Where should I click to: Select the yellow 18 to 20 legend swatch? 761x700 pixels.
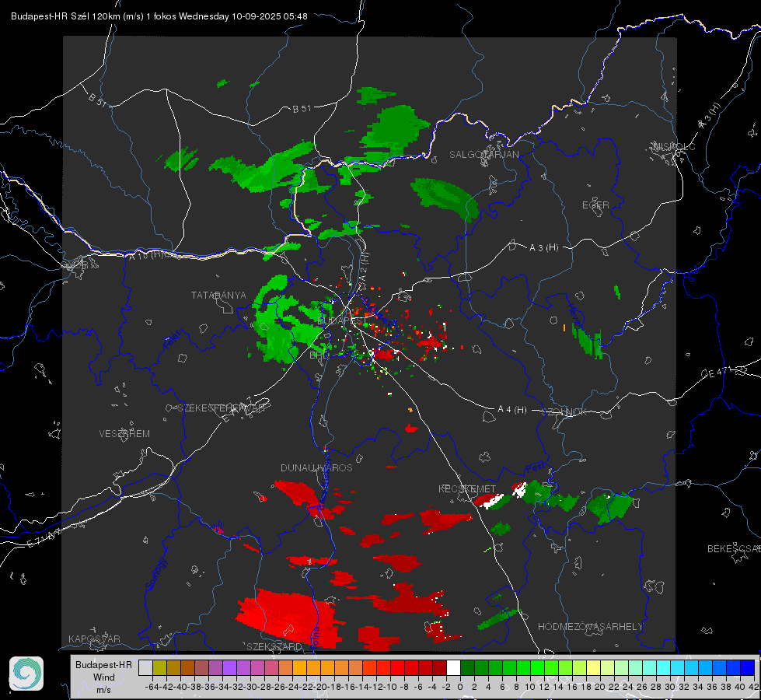point(593,667)
